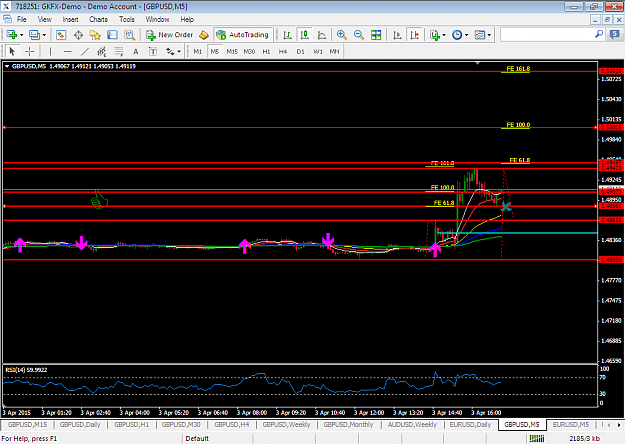This screenshot has width=625, height=444.
Task: Open the File menu
Action: tap(22, 19)
